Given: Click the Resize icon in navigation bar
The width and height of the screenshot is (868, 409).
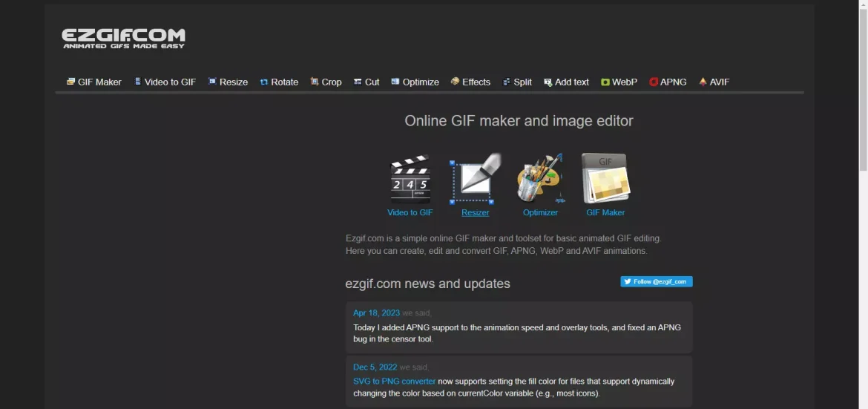Looking at the screenshot, I should pyautogui.click(x=212, y=82).
